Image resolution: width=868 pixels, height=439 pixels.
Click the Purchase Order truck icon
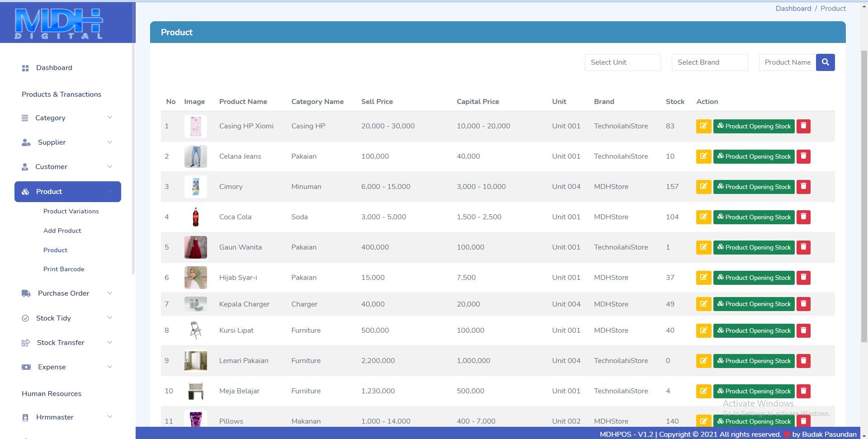(26, 293)
